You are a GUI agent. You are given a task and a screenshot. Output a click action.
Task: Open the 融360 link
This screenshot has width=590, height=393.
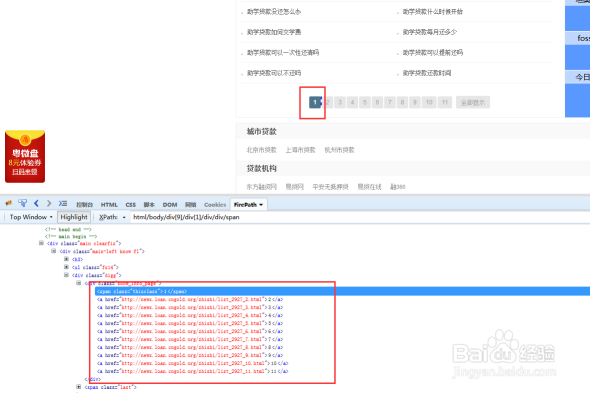click(398, 187)
